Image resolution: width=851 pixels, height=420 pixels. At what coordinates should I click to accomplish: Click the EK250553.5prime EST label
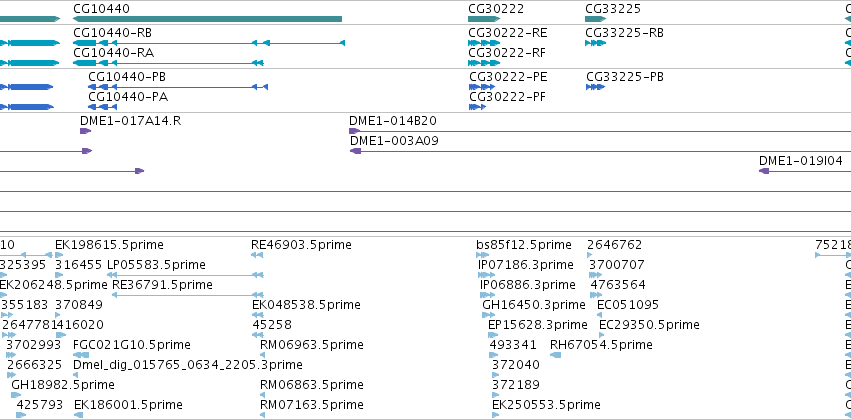[x=547, y=405]
